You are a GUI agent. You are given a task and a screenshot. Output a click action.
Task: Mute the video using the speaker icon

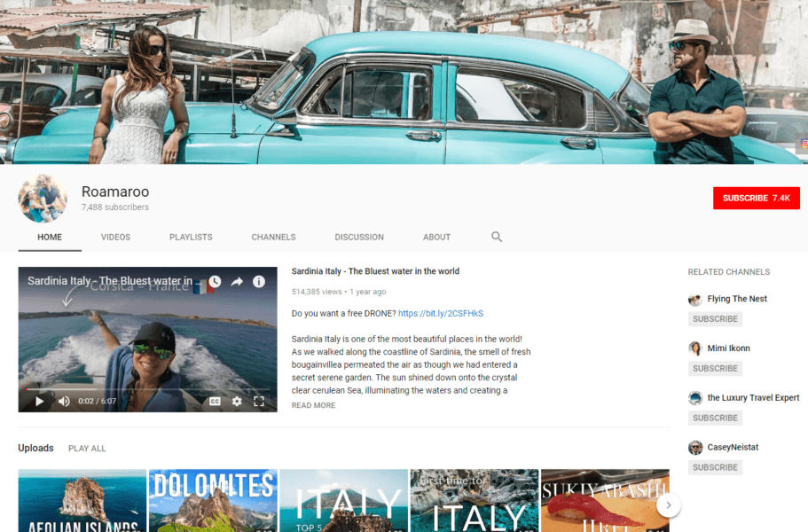tap(64, 401)
